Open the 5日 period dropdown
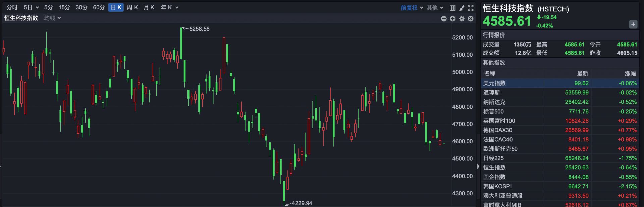The image size is (644, 207). pyautogui.click(x=31, y=7)
